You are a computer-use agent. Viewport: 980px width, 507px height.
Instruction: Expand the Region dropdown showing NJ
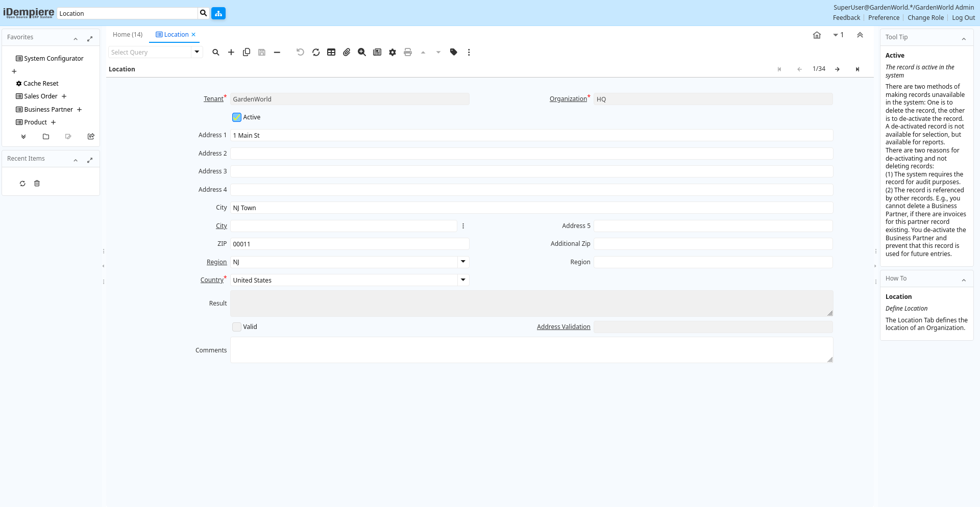click(463, 262)
